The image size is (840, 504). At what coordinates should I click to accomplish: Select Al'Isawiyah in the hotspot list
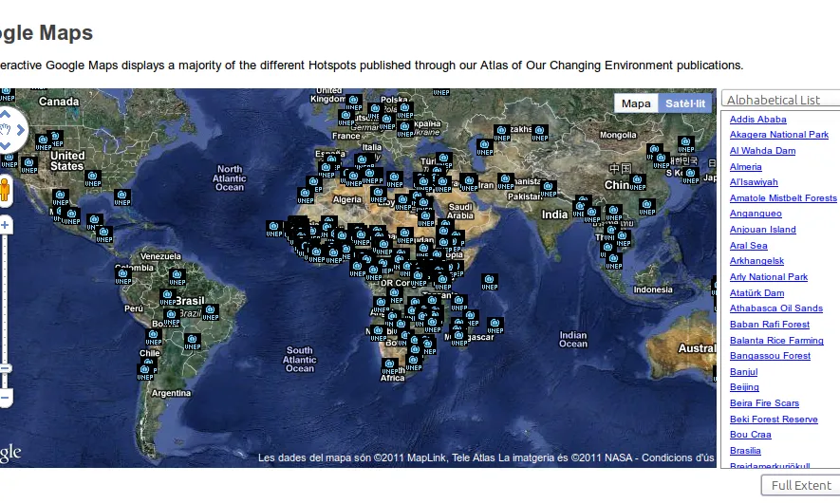(x=754, y=182)
